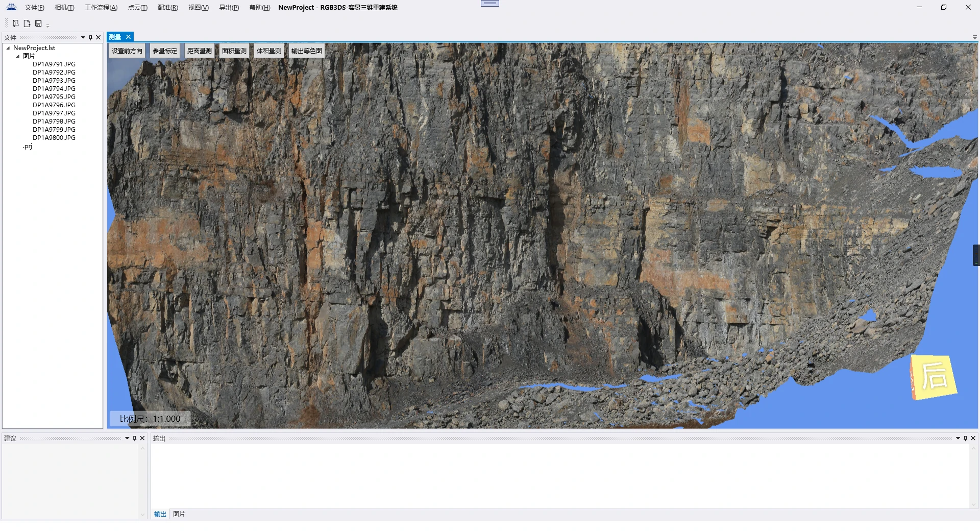Collapse the 图片 folder node

click(18, 56)
